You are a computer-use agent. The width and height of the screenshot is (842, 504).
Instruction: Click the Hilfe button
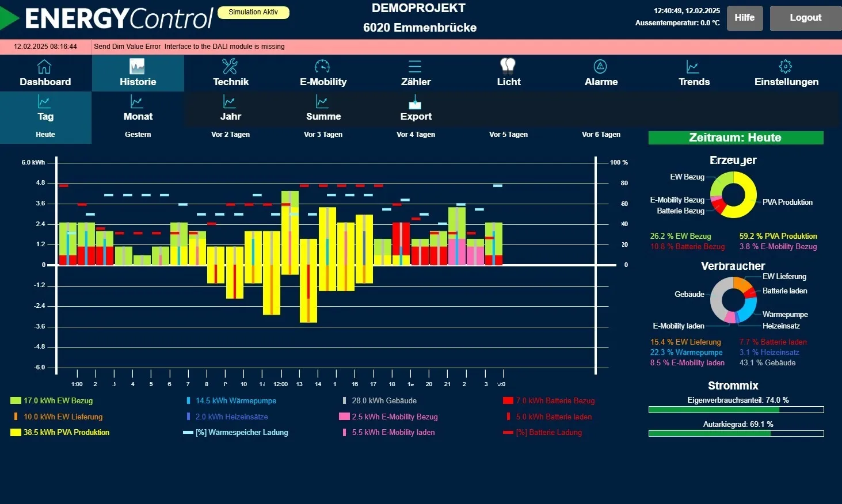[745, 18]
